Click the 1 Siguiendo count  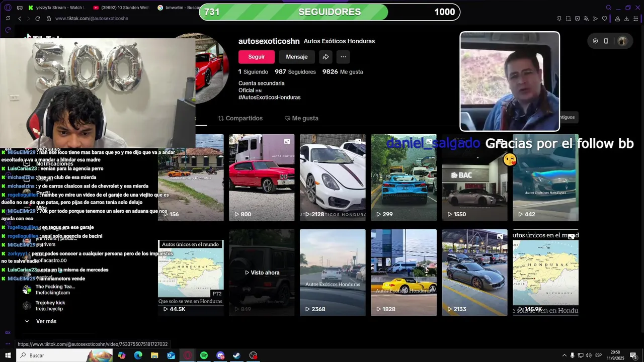(253, 72)
